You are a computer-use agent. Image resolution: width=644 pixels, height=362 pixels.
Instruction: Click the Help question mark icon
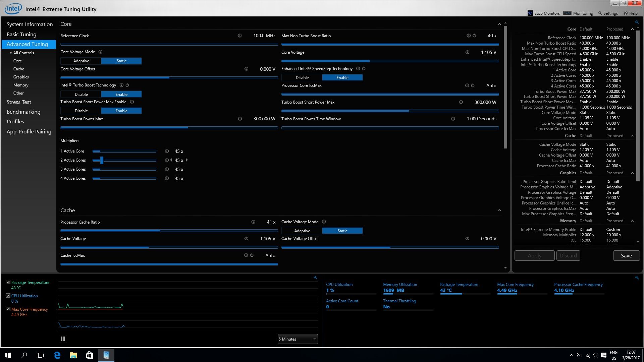(x=626, y=13)
